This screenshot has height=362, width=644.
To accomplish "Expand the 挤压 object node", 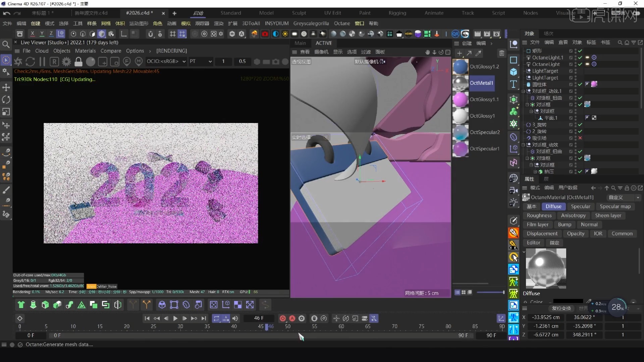I will tap(535, 172).
